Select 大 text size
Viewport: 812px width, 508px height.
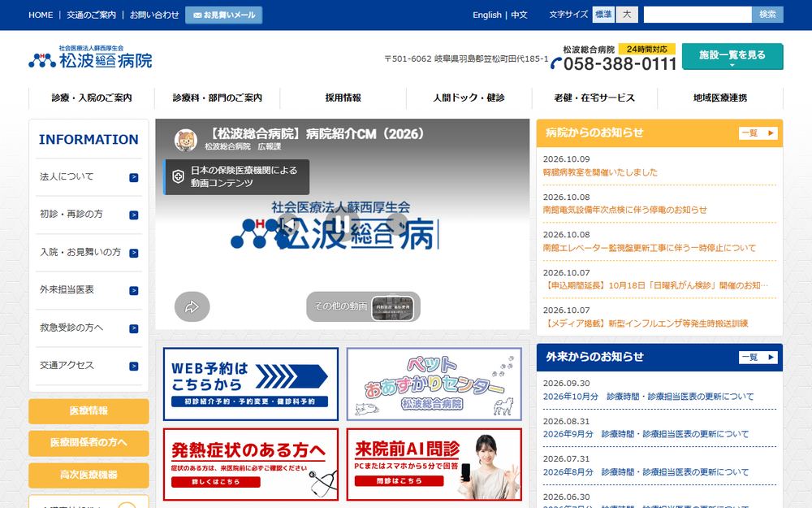point(627,15)
